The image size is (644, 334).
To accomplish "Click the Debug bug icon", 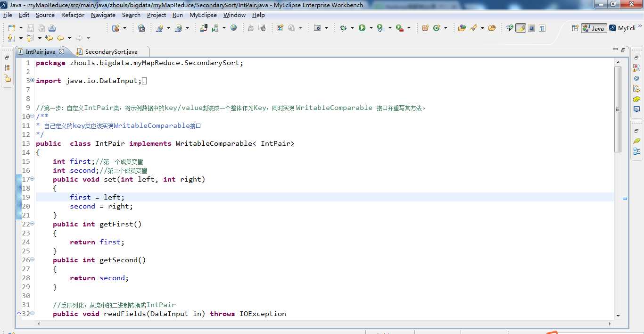I will point(343,28).
